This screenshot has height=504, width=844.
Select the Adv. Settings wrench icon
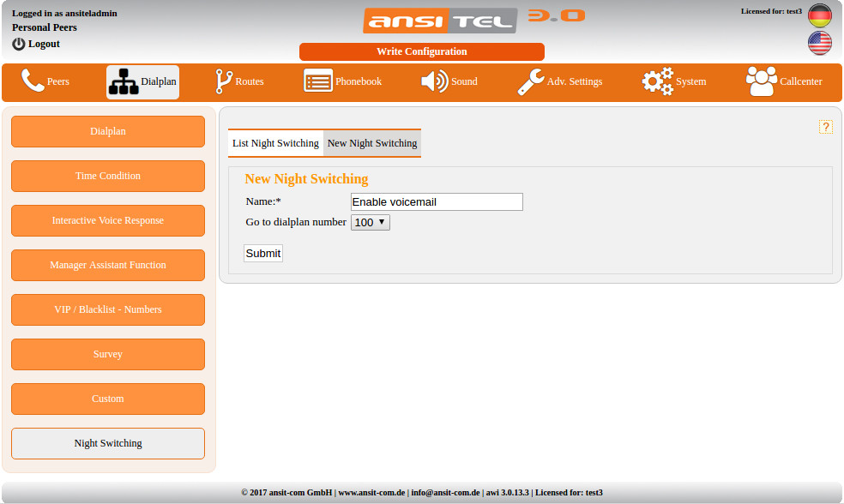(532, 81)
